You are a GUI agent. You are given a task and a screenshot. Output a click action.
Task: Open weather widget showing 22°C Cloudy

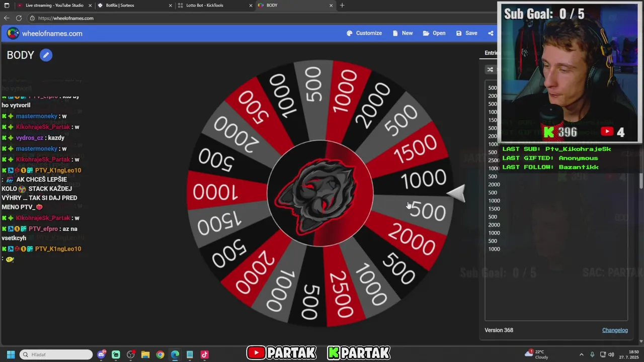536,354
